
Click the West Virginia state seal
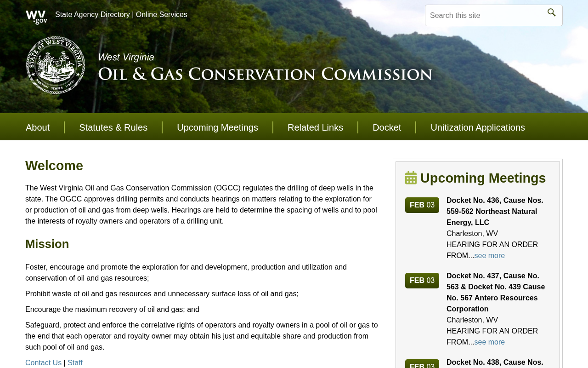pyautogui.click(x=56, y=65)
